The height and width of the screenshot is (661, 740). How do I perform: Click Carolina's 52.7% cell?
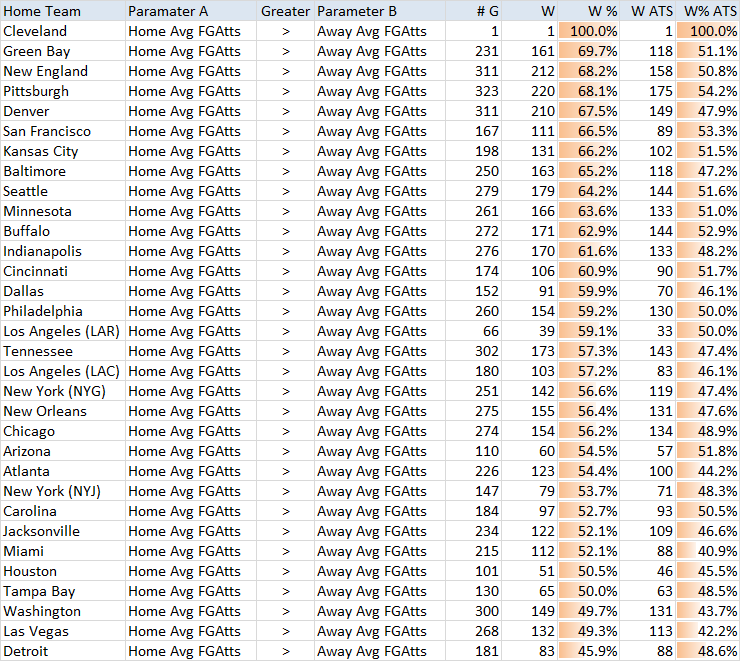click(x=588, y=511)
